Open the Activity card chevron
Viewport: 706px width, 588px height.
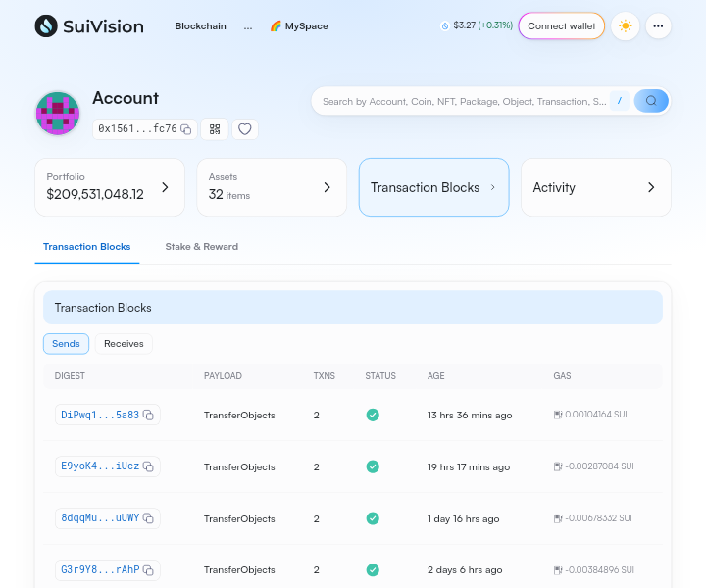coord(651,187)
